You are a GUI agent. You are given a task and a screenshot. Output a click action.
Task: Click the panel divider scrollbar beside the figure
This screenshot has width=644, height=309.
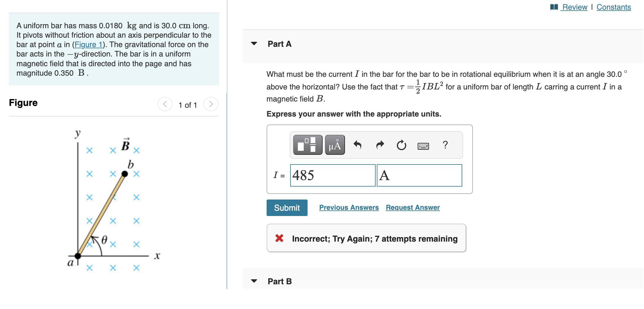tap(227, 191)
